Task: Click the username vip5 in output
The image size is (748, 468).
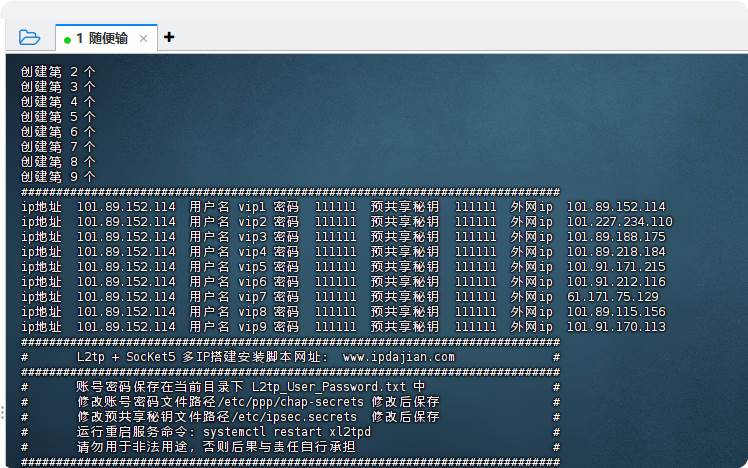Action: coord(251,267)
